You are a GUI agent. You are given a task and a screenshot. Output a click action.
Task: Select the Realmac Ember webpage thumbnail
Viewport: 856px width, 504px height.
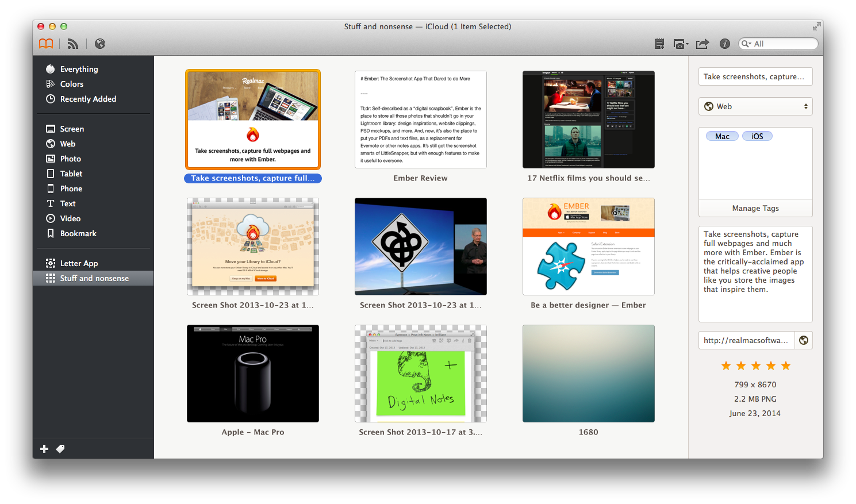253,120
